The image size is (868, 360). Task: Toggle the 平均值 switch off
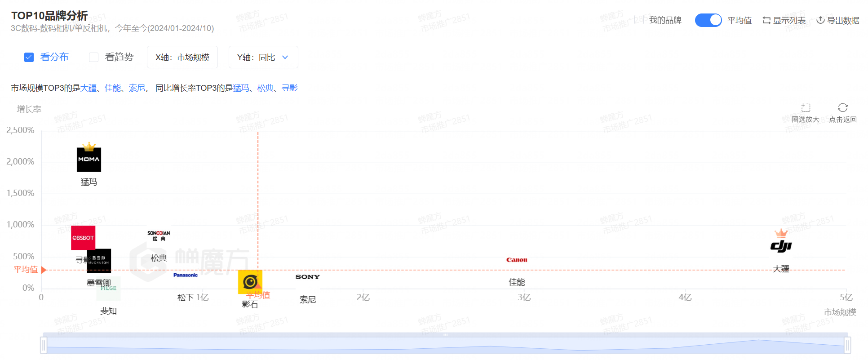pyautogui.click(x=708, y=20)
